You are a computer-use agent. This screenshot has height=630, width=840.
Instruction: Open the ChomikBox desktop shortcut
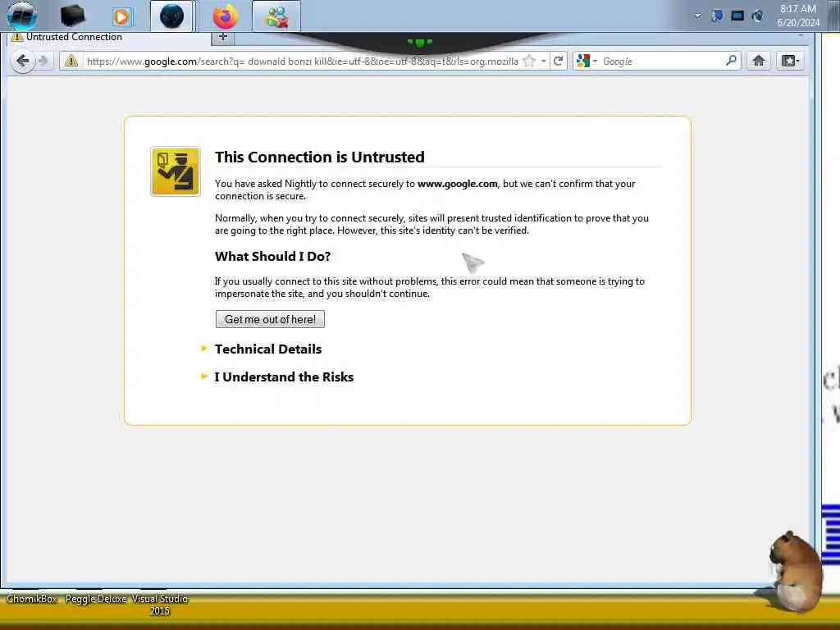(32, 598)
